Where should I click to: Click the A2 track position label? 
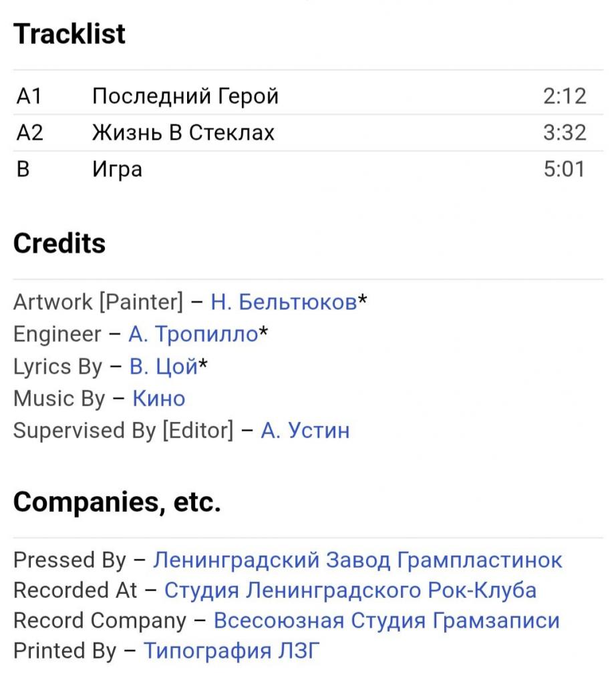[x=29, y=133]
